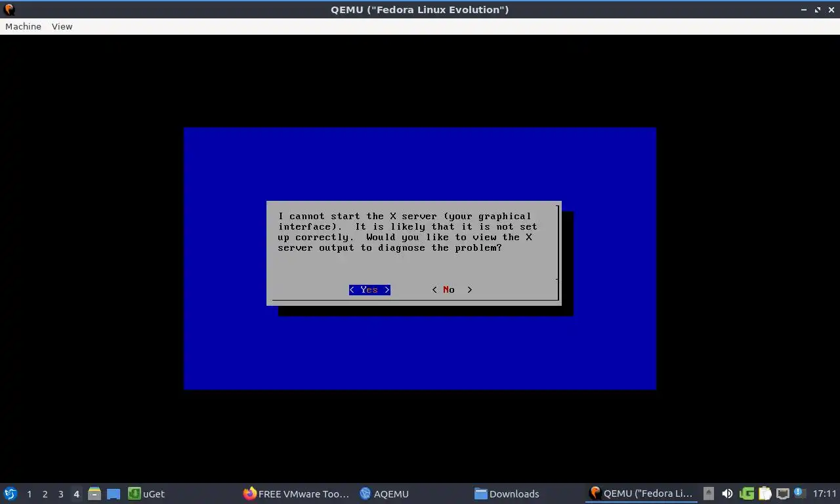
Task: Open the Downloads folder taskbar entry
Action: [507, 493]
